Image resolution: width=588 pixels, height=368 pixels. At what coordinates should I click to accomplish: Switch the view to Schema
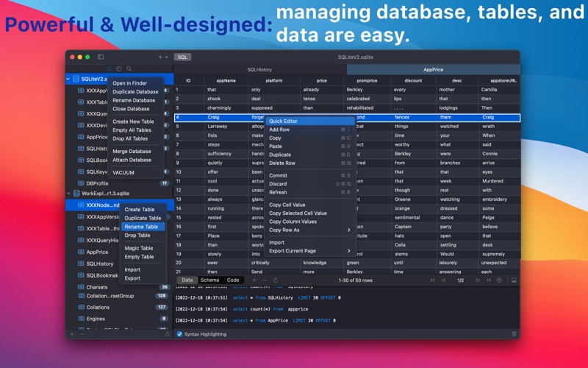click(209, 280)
